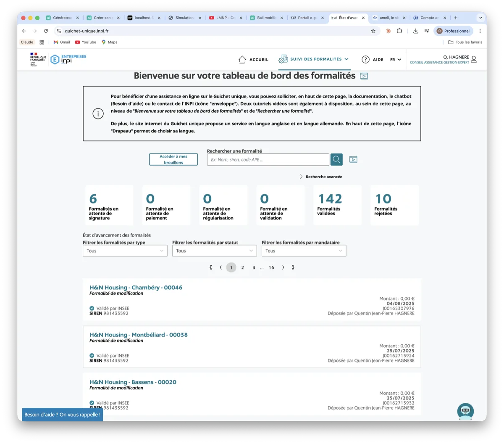Open the filter by statut dropdown
This screenshot has height=444, width=504.
(x=214, y=251)
